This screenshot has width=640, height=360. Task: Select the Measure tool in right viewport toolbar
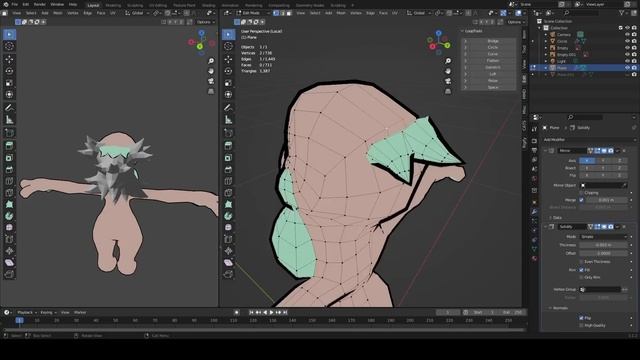pyautogui.click(x=228, y=120)
